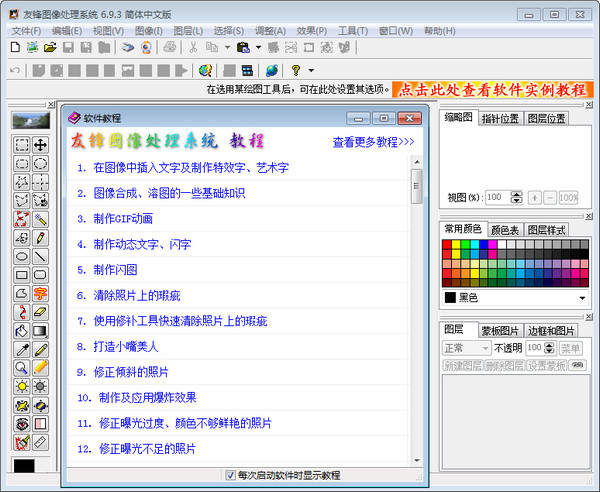Select the move tool with arrows

tap(40, 145)
